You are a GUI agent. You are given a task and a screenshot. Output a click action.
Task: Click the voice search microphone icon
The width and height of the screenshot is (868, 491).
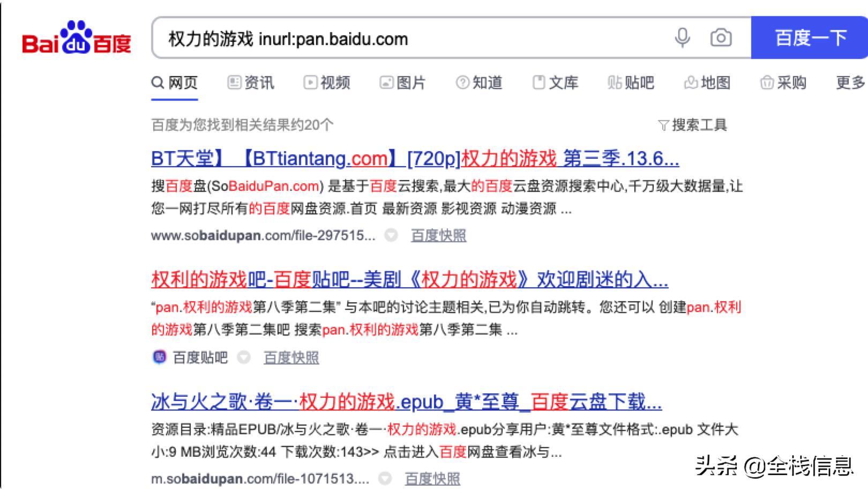point(683,38)
